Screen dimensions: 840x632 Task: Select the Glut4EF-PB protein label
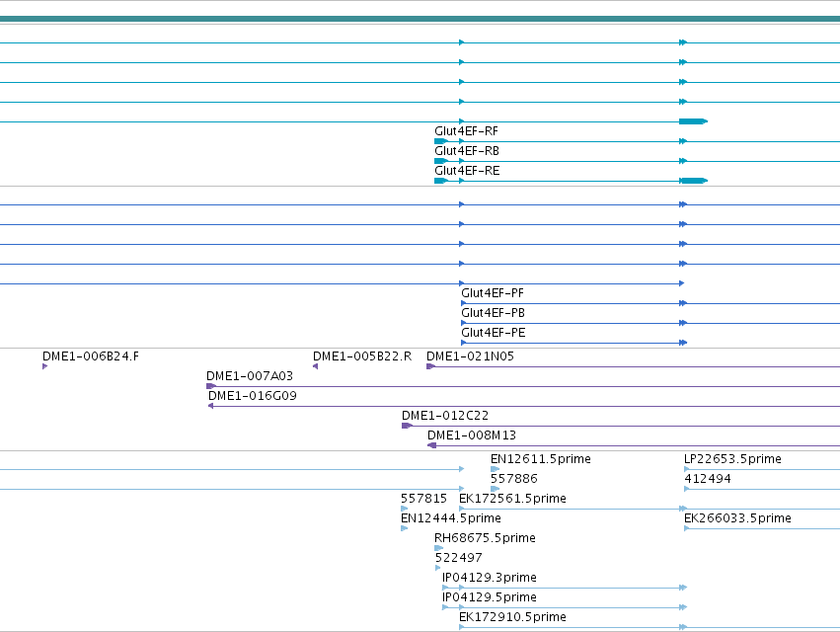(x=493, y=313)
